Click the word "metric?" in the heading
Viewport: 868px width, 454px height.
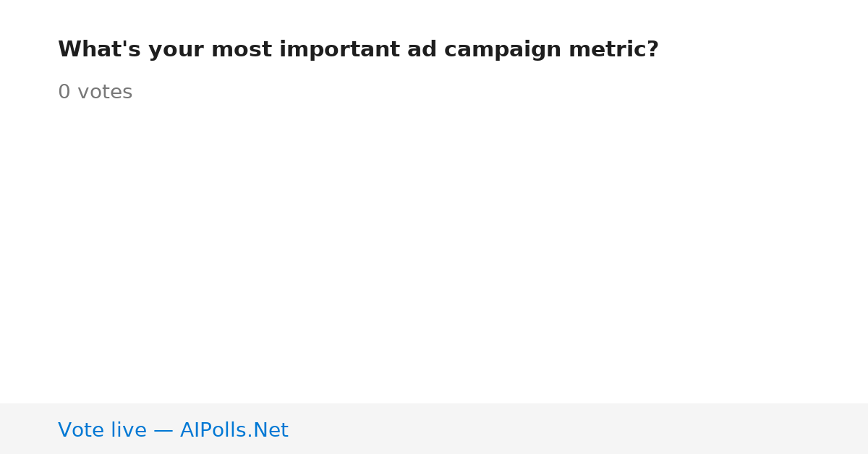(613, 50)
